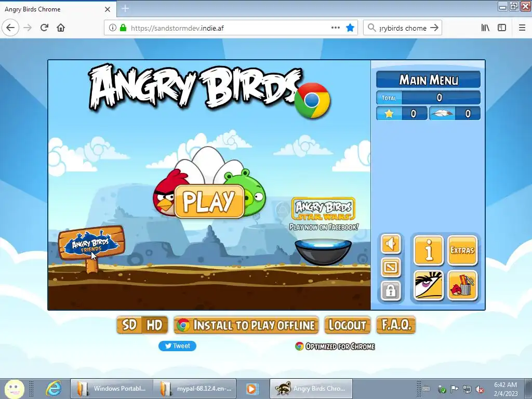Open Angry Birds Star Wars promo logo
This screenshot has height=399, width=532.
323,209
